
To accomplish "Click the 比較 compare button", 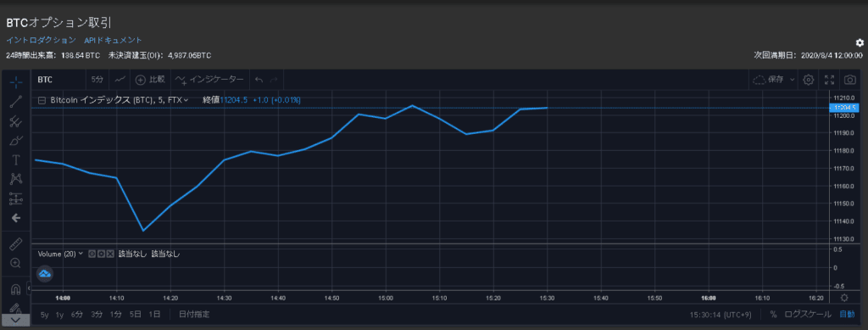I will (151, 80).
